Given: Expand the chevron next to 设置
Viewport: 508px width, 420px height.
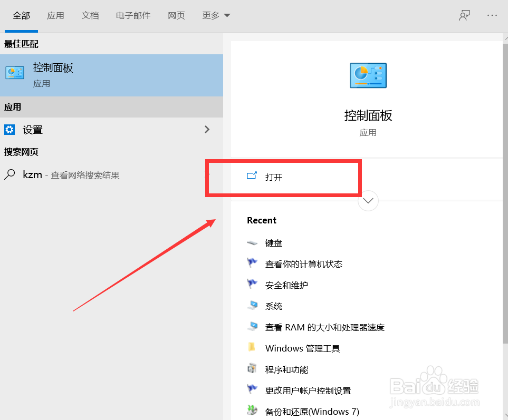Looking at the screenshot, I should point(207,130).
